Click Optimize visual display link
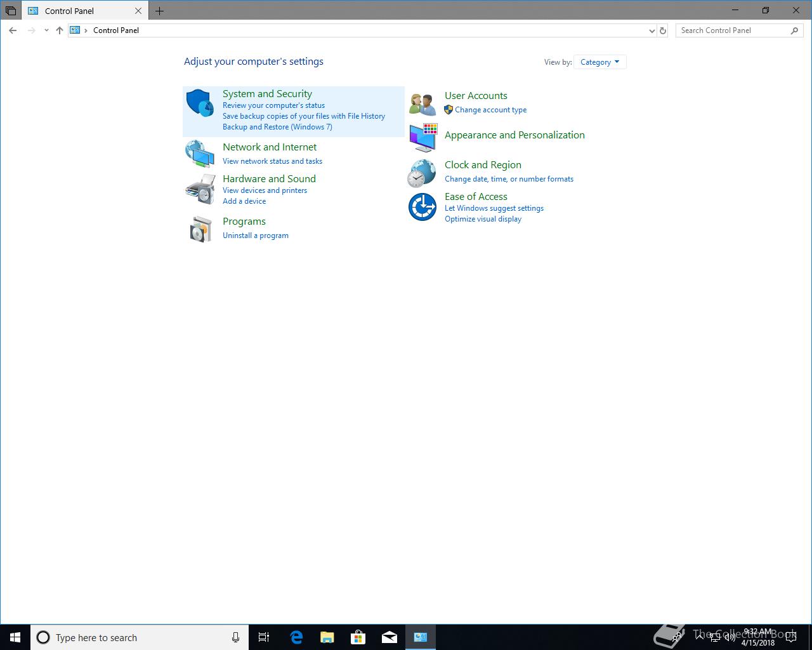Screen dimensions: 812x650 click(483, 219)
